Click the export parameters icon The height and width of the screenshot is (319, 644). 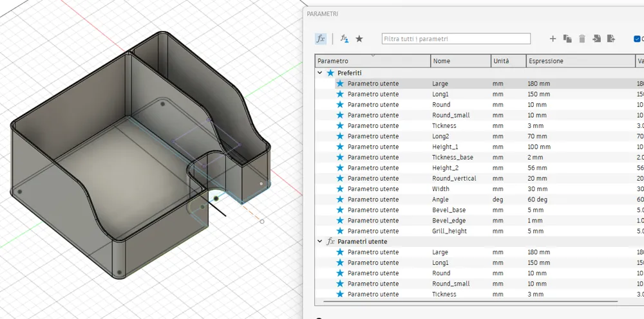pyautogui.click(x=611, y=39)
